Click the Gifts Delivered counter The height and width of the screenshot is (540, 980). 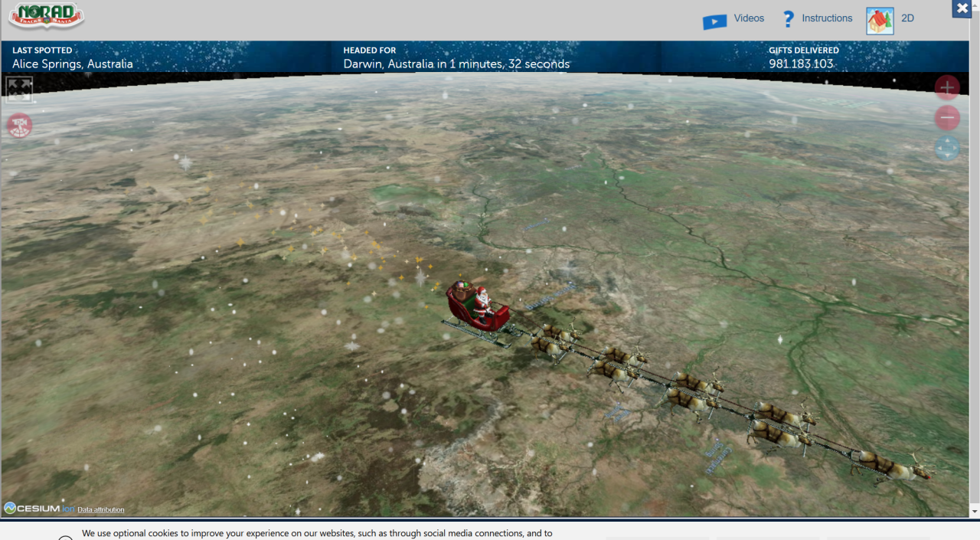tap(801, 64)
